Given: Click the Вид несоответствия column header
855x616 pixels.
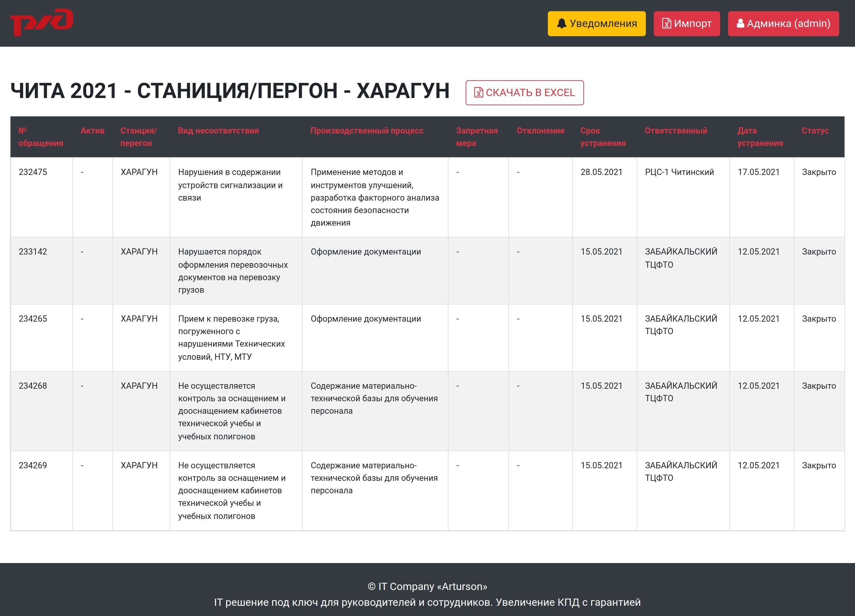Looking at the screenshot, I should [218, 131].
